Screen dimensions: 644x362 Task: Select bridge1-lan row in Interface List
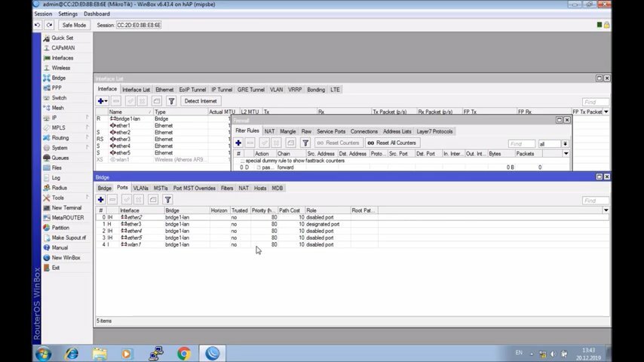tap(163, 118)
